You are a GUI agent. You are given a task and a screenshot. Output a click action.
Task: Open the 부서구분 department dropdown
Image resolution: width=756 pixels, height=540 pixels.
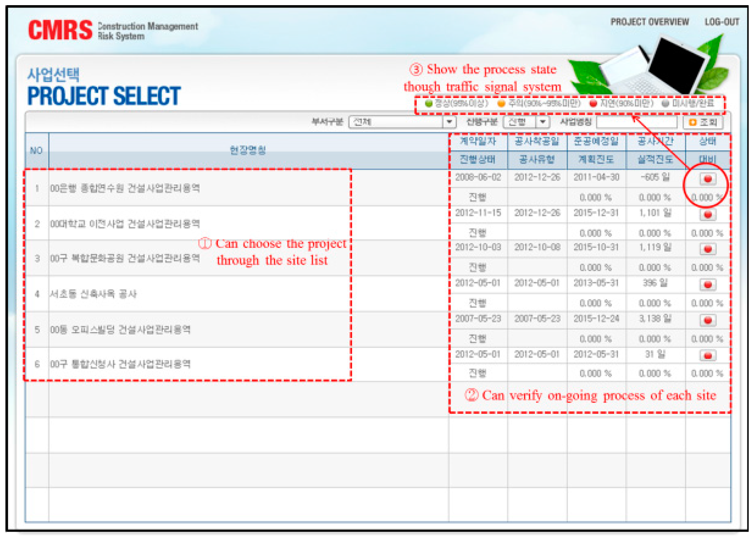(x=402, y=122)
